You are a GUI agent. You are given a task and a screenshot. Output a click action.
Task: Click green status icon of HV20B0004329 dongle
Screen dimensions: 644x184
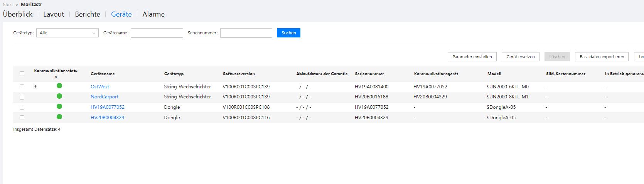click(59, 117)
